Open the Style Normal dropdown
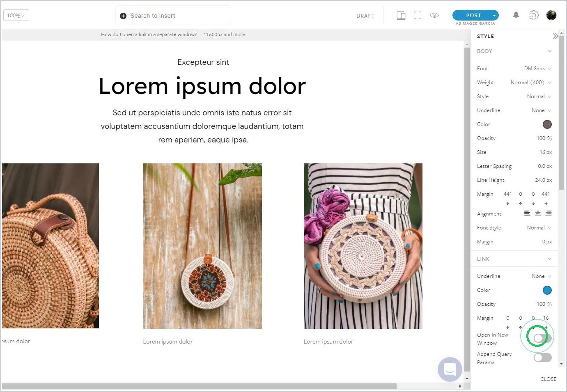This screenshot has width=567, height=392. [x=539, y=96]
